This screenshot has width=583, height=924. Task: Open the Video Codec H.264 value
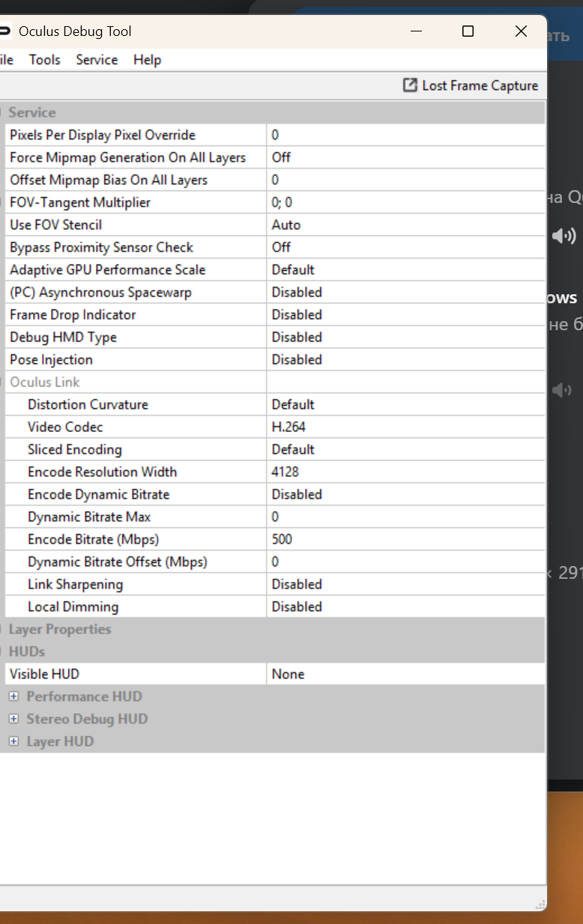[x=405, y=427]
